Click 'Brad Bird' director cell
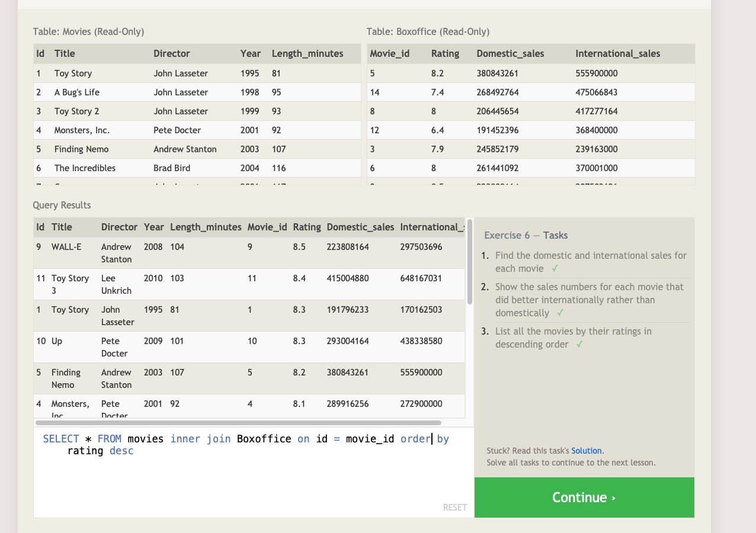Screen dimensions: 756x533 (x=172, y=168)
